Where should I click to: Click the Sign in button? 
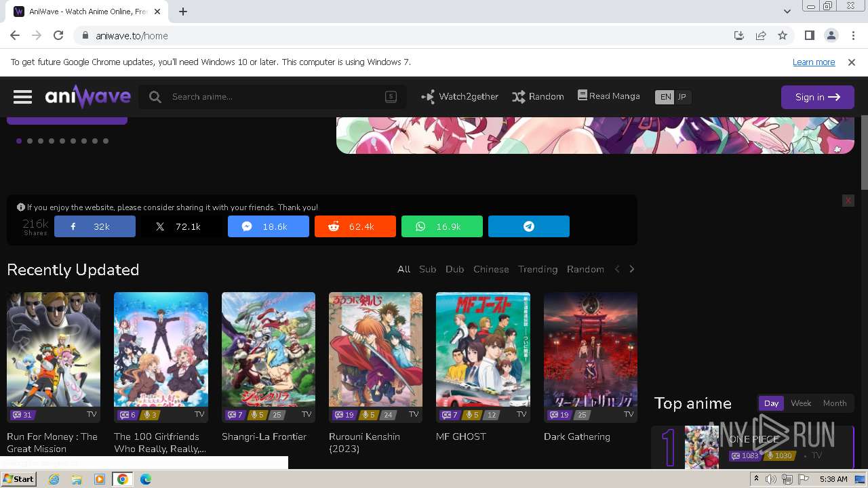click(818, 97)
